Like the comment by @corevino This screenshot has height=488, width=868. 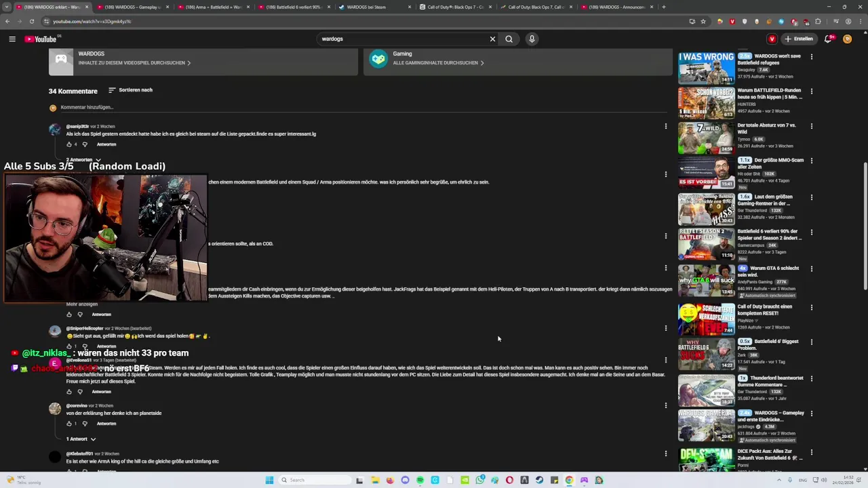click(69, 424)
